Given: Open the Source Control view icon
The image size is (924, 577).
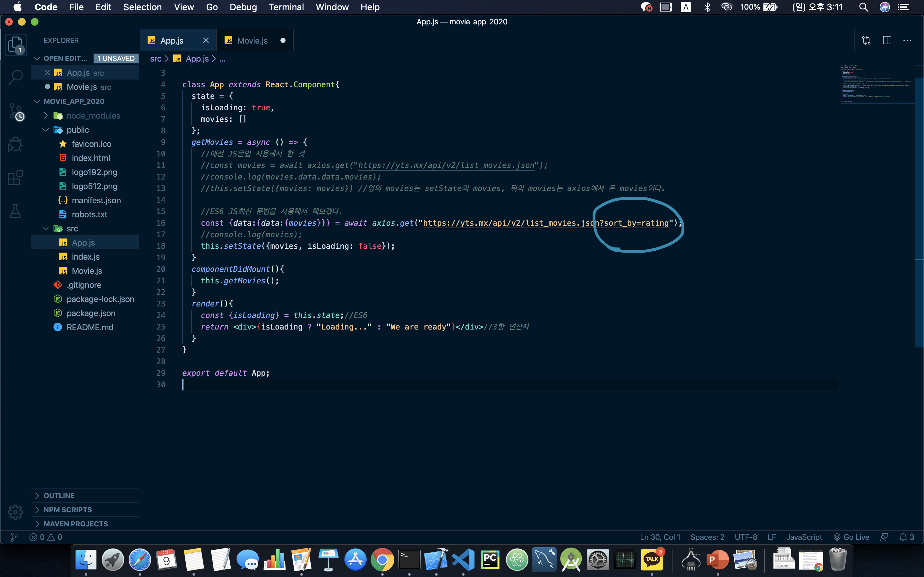Looking at the screenshot, I should [x=15, y=112].
